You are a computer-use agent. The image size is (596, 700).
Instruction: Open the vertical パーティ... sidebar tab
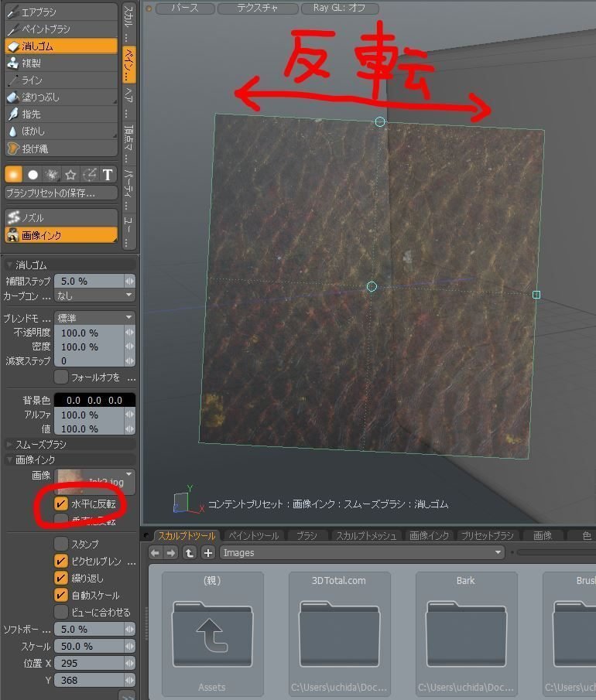(128, 189)
